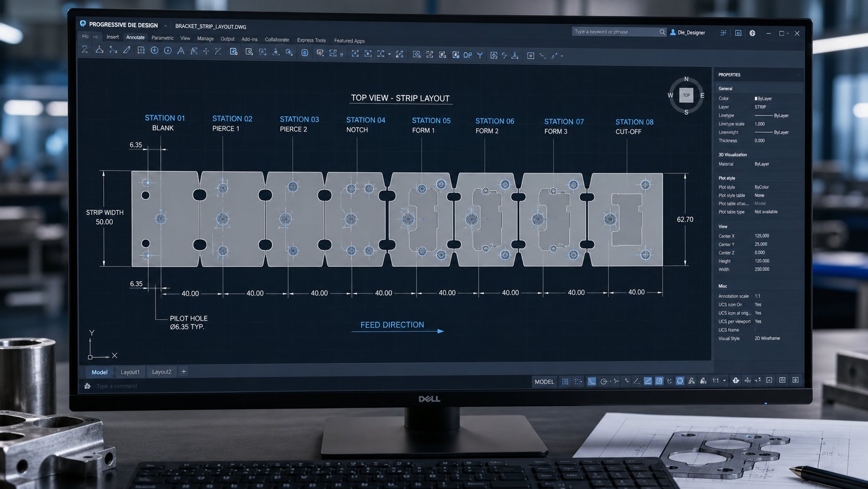Viewport: 868px width, 489px height.
Task: Select the Model tab at the bottom
Action: (99, 372)
